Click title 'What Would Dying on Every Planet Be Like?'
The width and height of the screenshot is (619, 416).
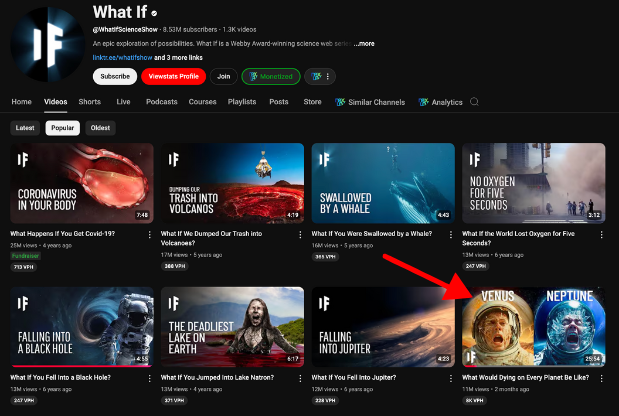(x=525, y=377)
